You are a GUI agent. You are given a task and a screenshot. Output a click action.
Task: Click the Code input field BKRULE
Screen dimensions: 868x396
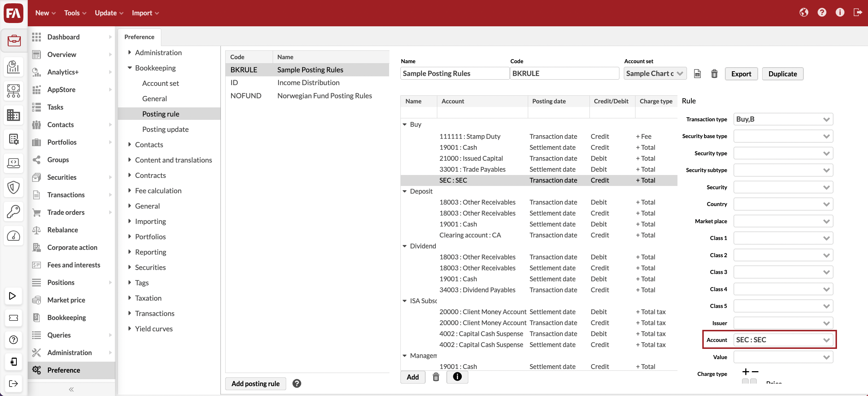point(564,73)
